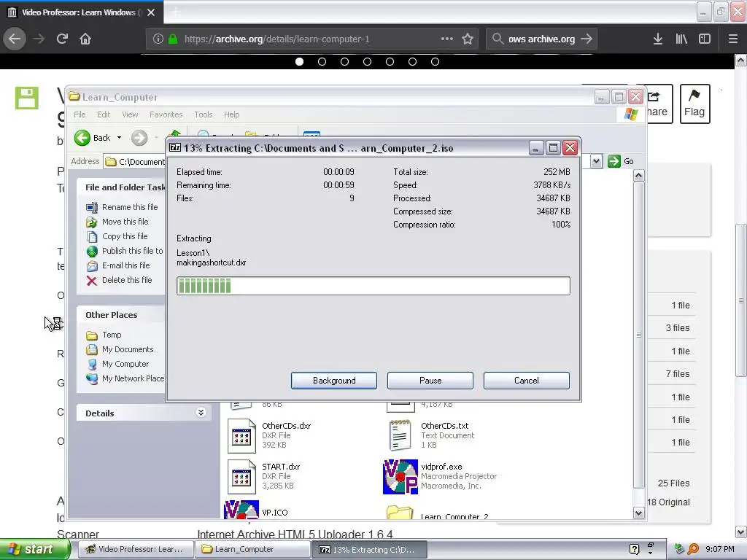Image resolution: width=747 pixels, height=560 pixels.
Task: Show site information icon in address bar
Action: (x=158, y=39)
